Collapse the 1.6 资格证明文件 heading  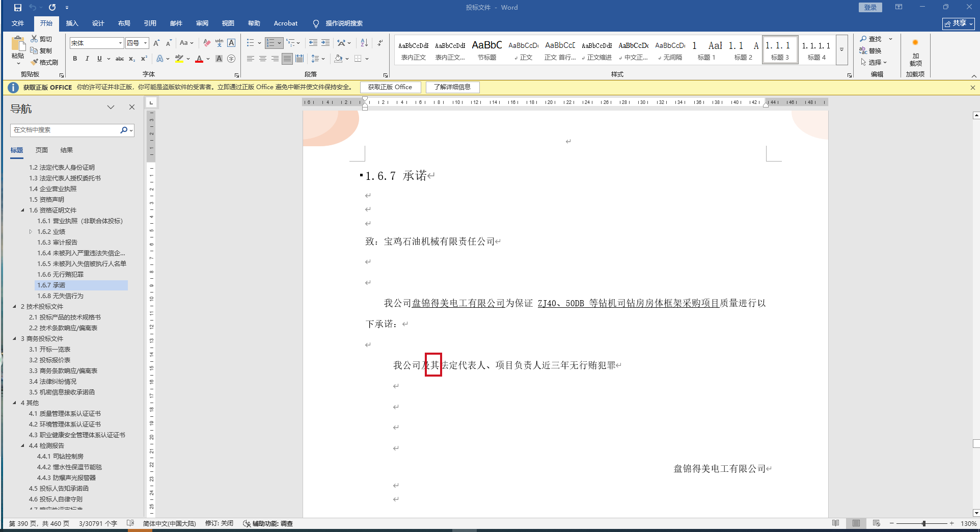(22, 210)
